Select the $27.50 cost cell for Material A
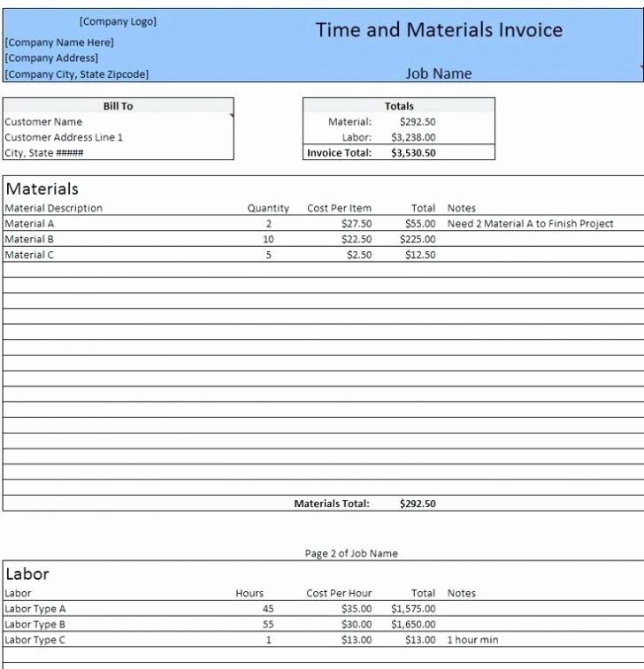This screenshot has height=669, width=644. coord(356,224)
